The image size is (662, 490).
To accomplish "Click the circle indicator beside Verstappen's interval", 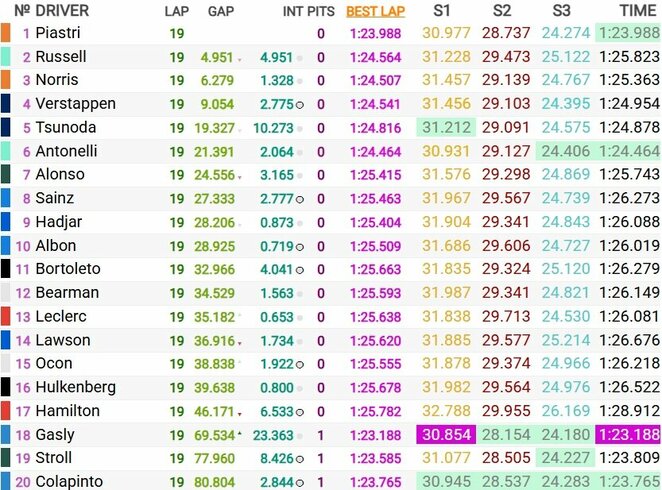I will point(301,104).
